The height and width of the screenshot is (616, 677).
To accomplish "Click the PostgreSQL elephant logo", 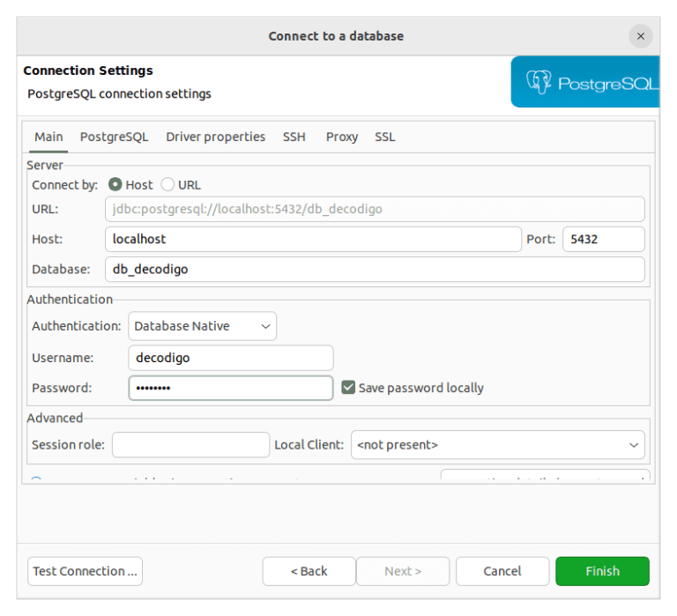I will click(x=539, y=83).
